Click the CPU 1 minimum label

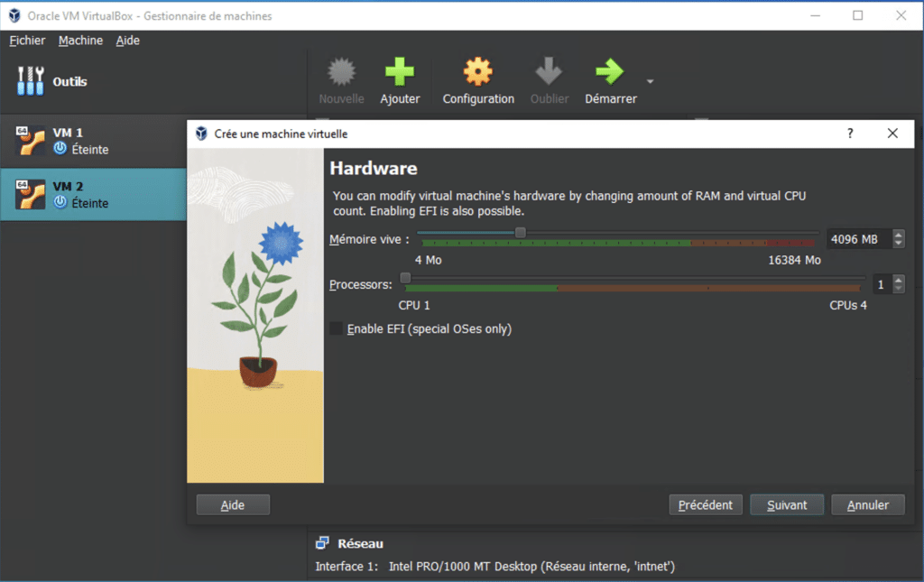coord(414,305)
